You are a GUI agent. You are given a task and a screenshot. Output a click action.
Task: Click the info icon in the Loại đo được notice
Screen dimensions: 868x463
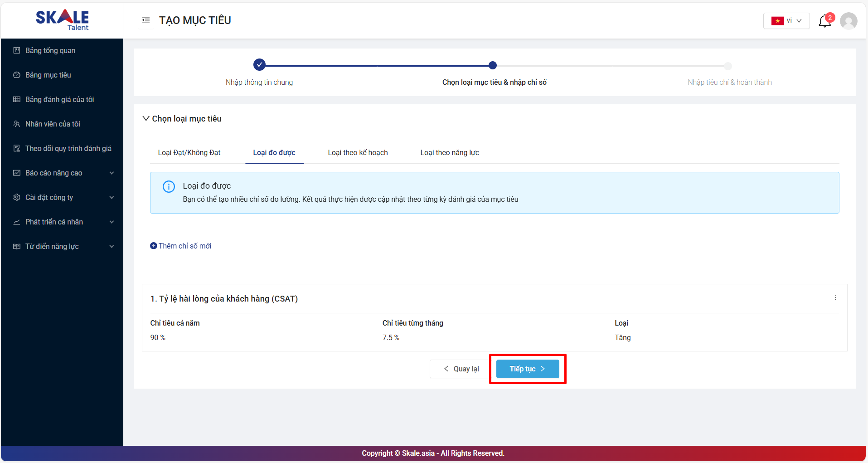(x=169, y=186)
